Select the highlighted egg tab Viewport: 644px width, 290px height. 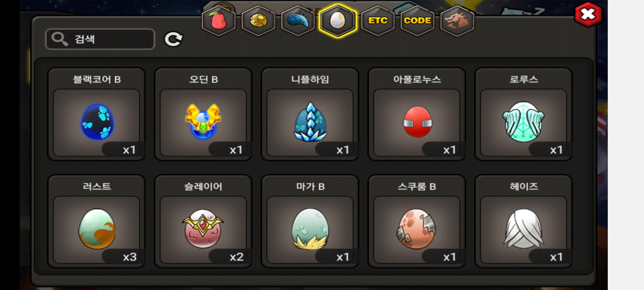point(338,21)
